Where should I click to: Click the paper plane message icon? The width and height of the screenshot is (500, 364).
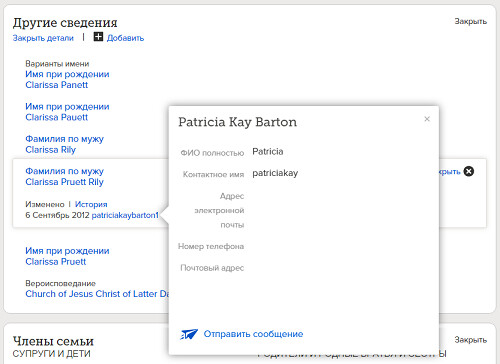click(x=189, y=334)
